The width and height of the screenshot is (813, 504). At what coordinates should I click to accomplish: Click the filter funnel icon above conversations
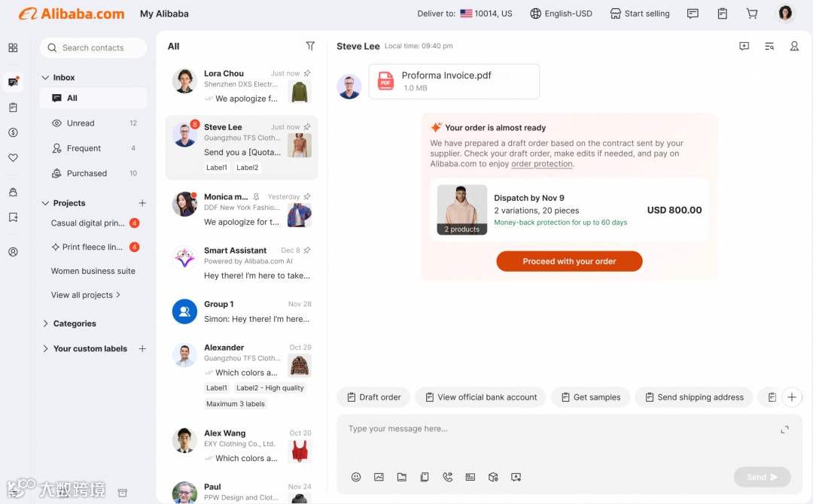[x=310, y=46]
